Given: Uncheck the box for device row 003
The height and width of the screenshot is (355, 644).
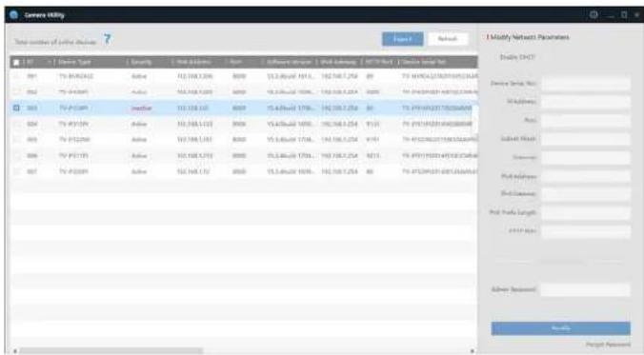Looking at the screenshot, I should pos(16,108).
